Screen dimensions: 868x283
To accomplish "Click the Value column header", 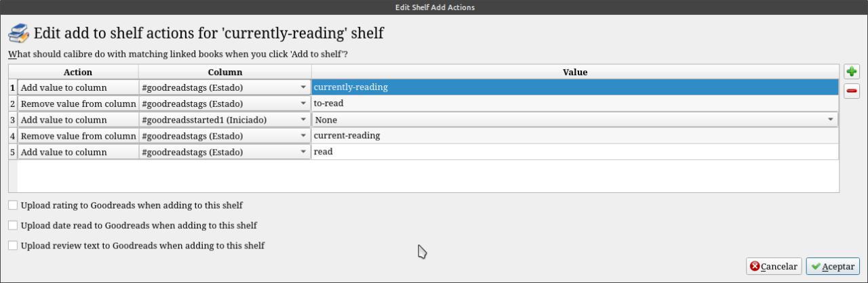I will click(x=574, y=72).
